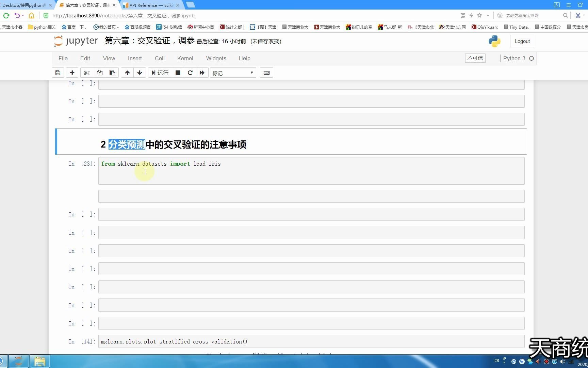
Task: Insert a cell below with plus icon
Action: coord(72,73)
